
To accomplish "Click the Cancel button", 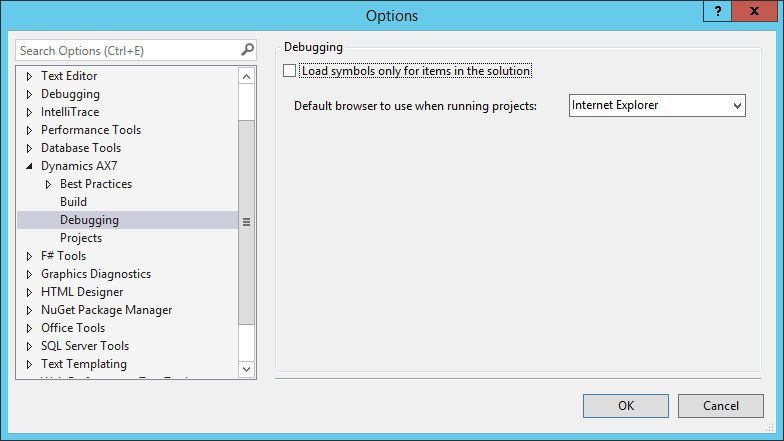I will pyautogui.click(x=720, y=406).
